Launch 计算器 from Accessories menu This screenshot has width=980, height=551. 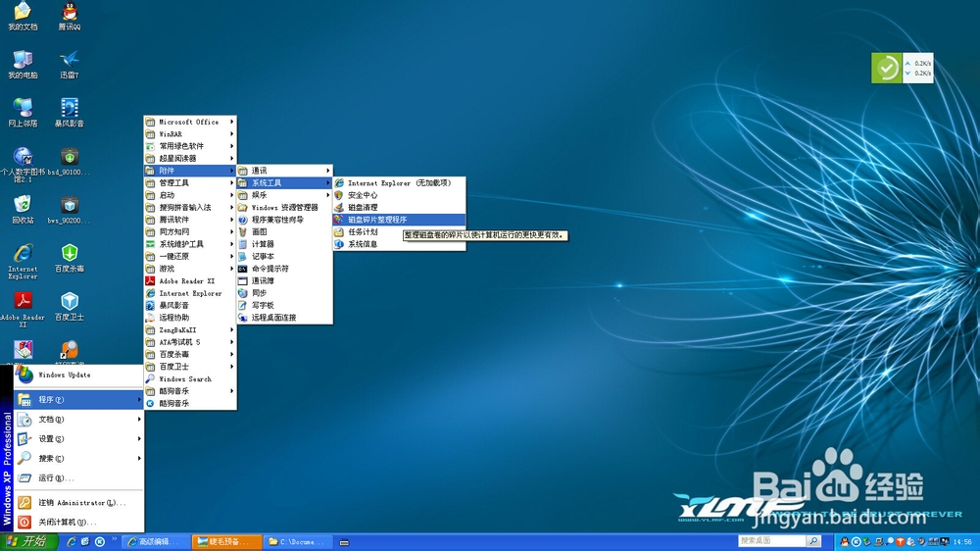click(284, 244)
